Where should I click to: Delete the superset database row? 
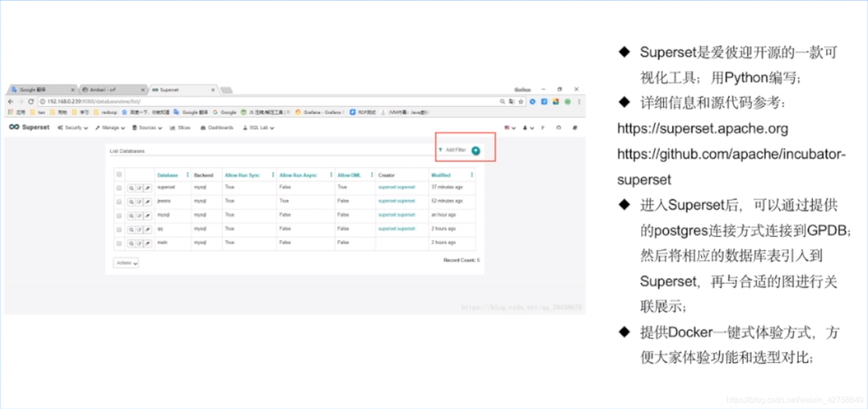pos(148,188)
